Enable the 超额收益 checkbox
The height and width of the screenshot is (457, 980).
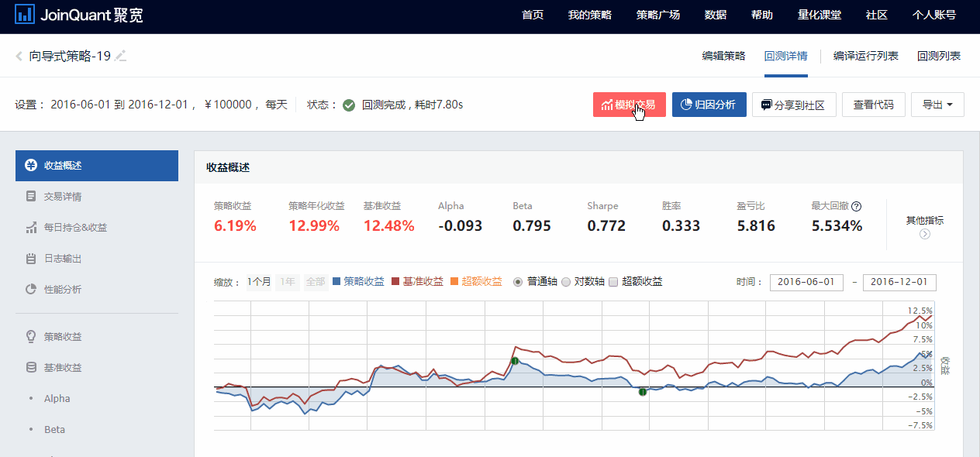click(x=612, y=281)
